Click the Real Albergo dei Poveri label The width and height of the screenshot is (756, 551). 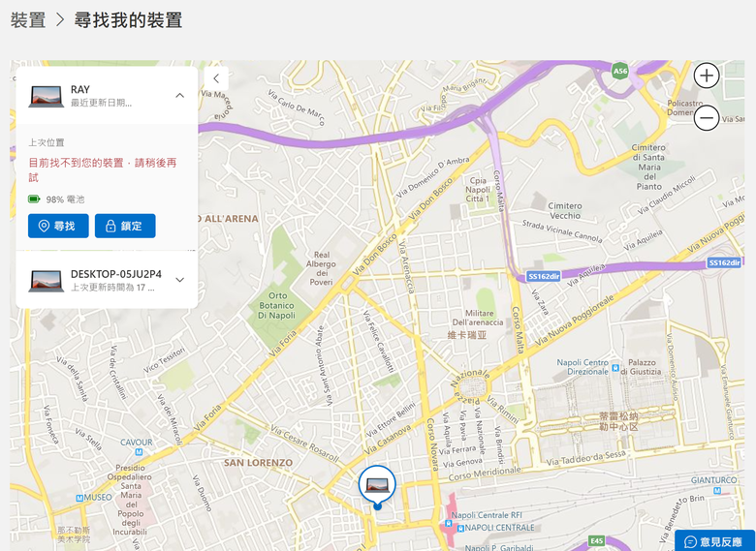coord(321,268)
